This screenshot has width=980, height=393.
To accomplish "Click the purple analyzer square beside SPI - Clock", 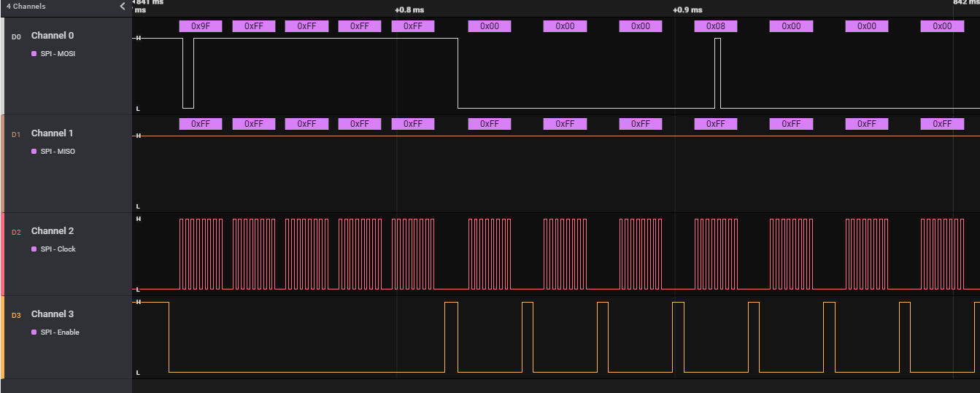I will click(x=34, y=249).
